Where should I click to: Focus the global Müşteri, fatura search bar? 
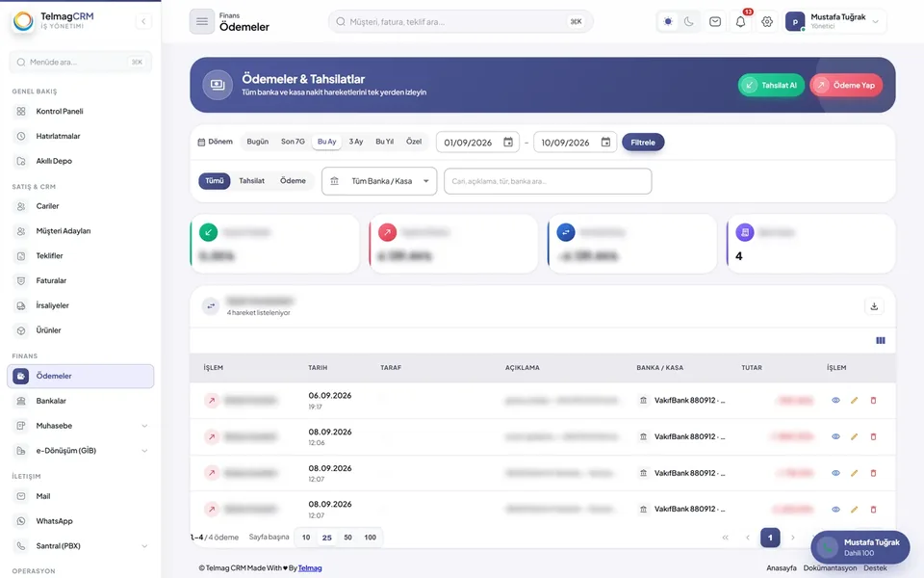460,21
